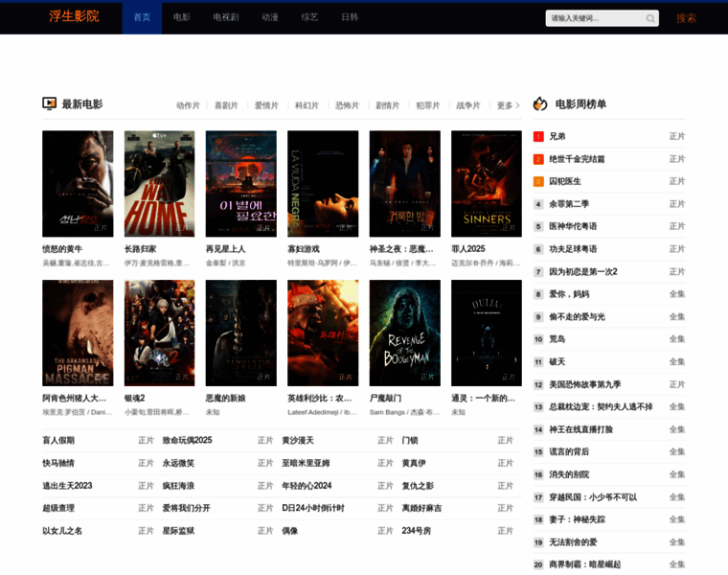Viewport: 728px width, 575px height.
Task: Open 荒岛 in weekly ranking
Action: tap(557, 339)
